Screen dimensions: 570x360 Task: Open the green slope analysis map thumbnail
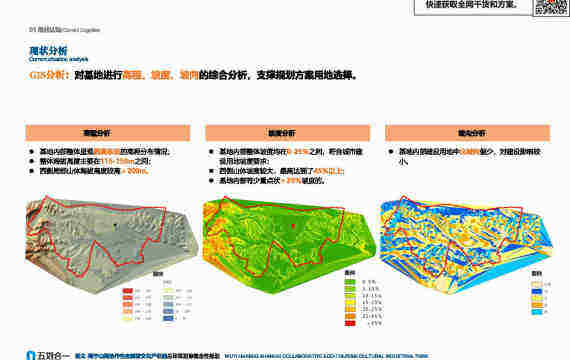click(289, 244)
